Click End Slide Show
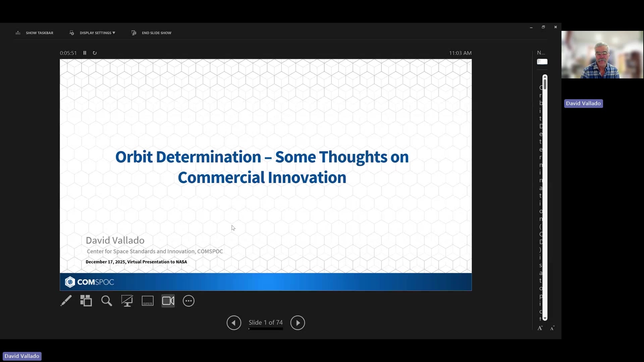 pyautogui.click(x=152, y=33)
